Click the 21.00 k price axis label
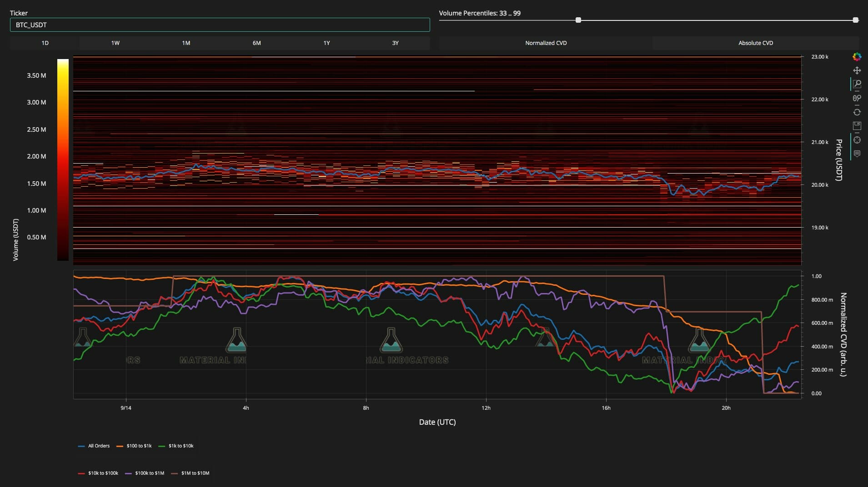This screenshot has height=487, width=868. (x=820, y=142)
